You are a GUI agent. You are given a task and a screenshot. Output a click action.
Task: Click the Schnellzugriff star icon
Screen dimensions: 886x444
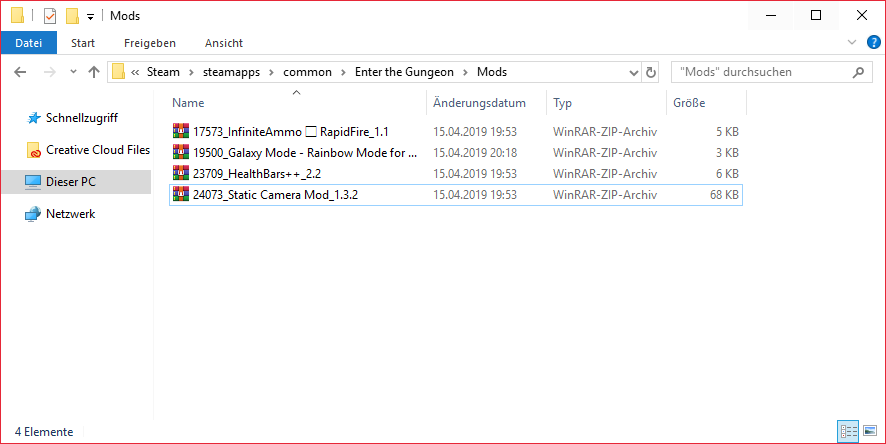34,117
